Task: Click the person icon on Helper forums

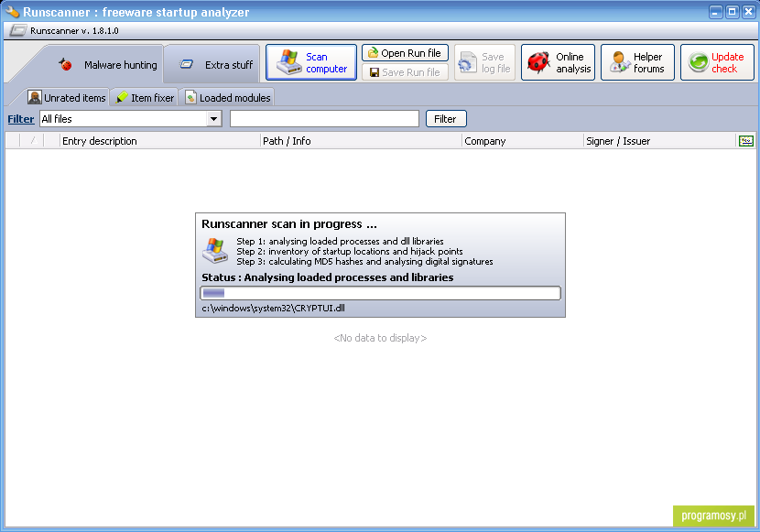Action: coord(619,62)
